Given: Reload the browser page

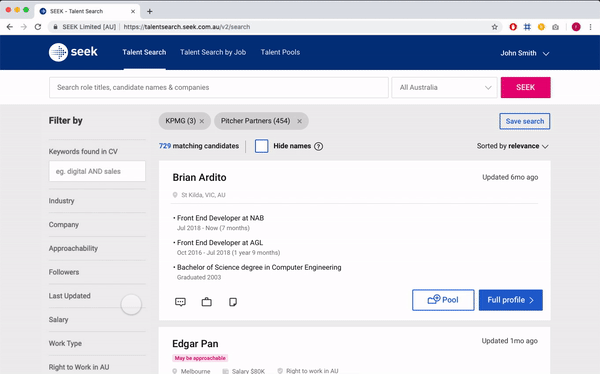Looking at the screenshot, I should click(38, 27).
